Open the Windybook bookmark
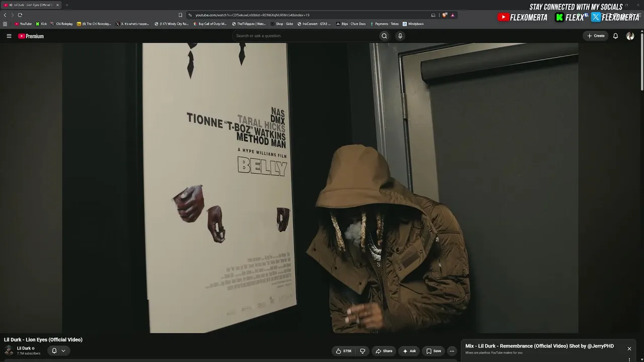644x362 pixels. (413, 24)
